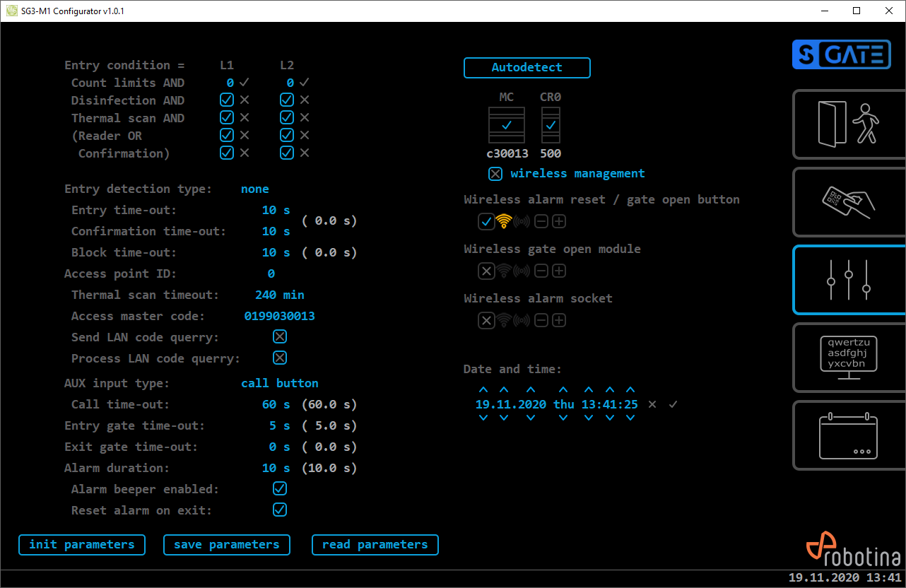Toggle Send LAN code querry checkbox
The width and height of the screenshot is (906, 588).
[x=280, y=337]
